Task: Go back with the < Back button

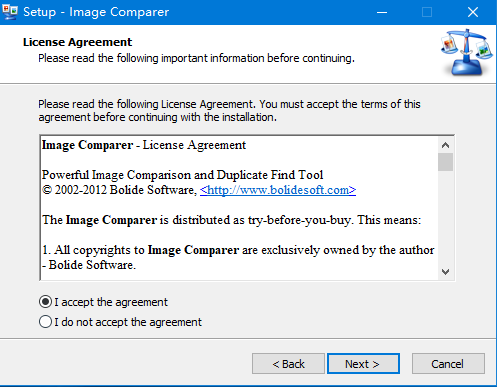Action: [x=288, y=364]
